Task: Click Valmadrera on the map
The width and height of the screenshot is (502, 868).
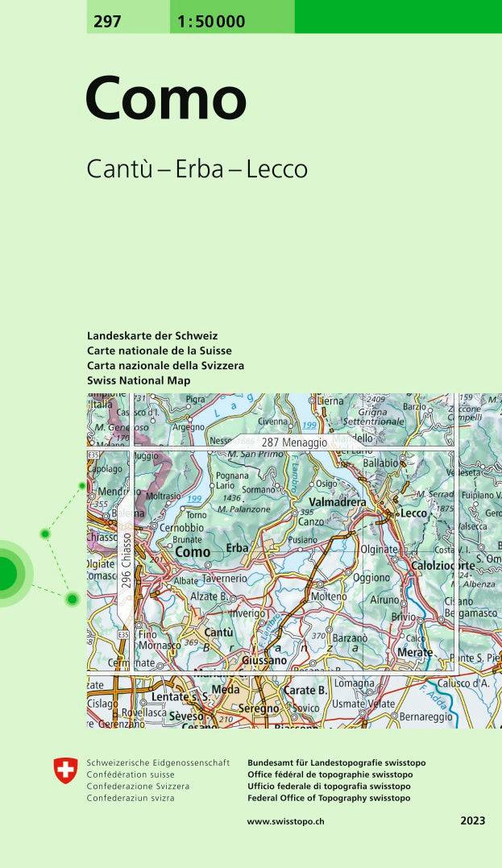Action: (x=338, y=502)
